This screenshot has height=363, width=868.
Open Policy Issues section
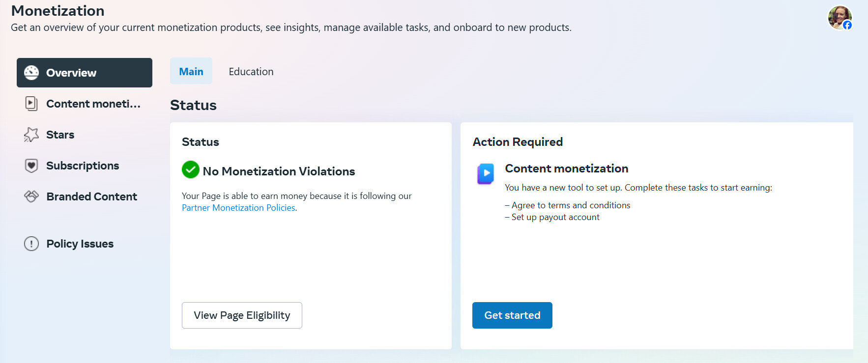85,244
